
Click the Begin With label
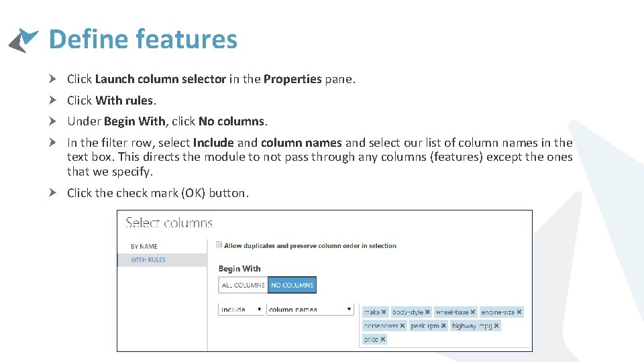tap(239, 269)
